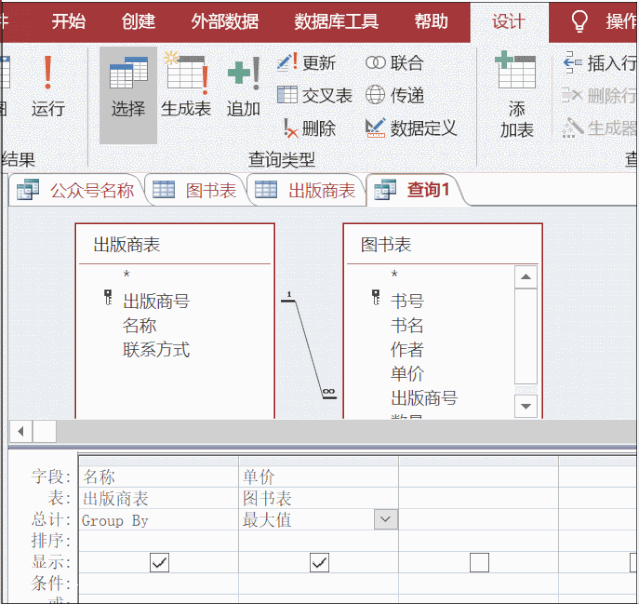The height and width of the screenshot is (604, 639).
Task: Click the 删除 delete query icon
Action: [309, 128]
